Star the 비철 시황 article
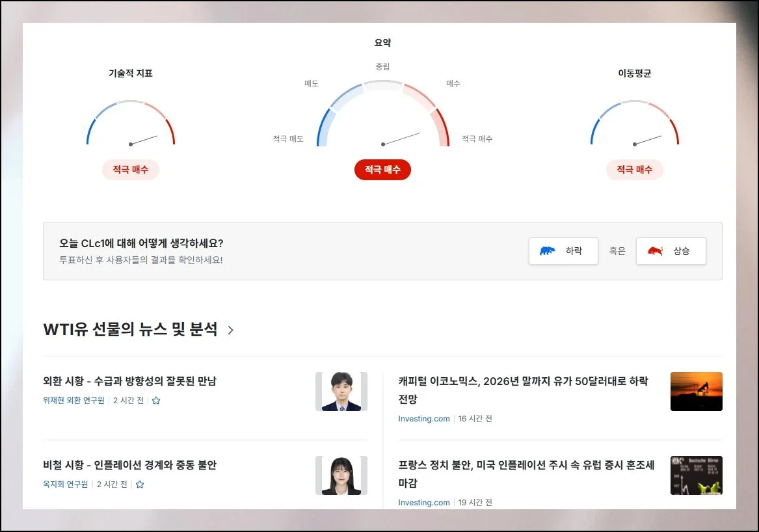Image resolution: width=759 pixels, height=532 pixels. (x=139, y=485)
